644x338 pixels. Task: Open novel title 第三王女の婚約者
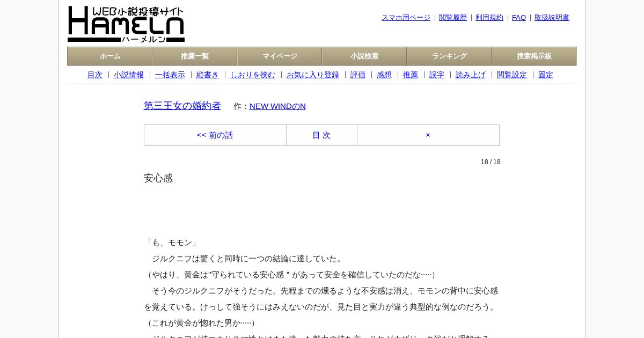(182, 106)
